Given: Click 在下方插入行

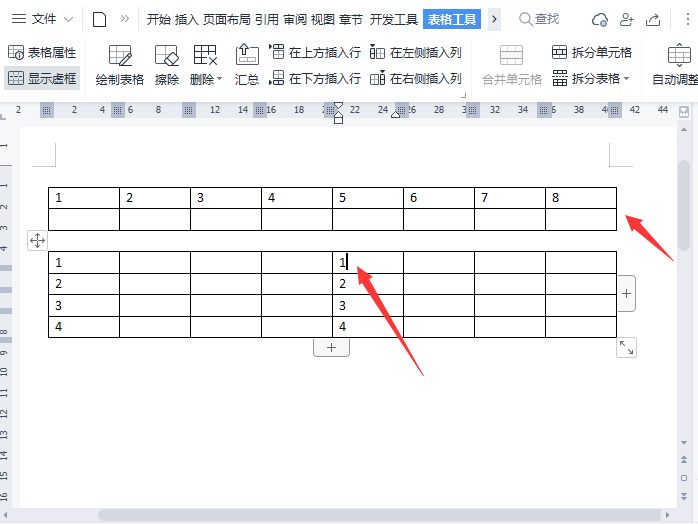Looking at the screenshot, I should [316, 78].
